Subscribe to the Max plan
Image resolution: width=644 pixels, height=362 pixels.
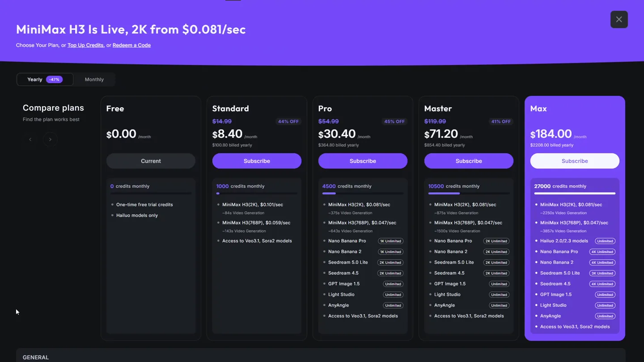[575, 161]
